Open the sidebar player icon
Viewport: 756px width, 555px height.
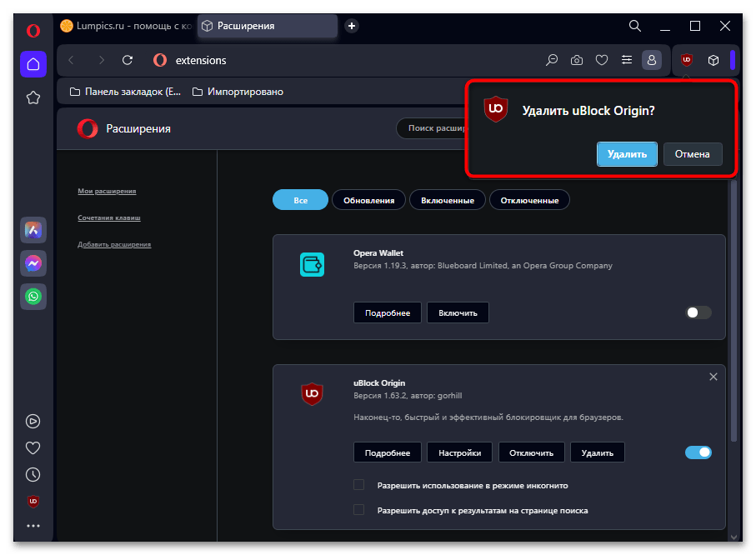click(x=33, y=422)
